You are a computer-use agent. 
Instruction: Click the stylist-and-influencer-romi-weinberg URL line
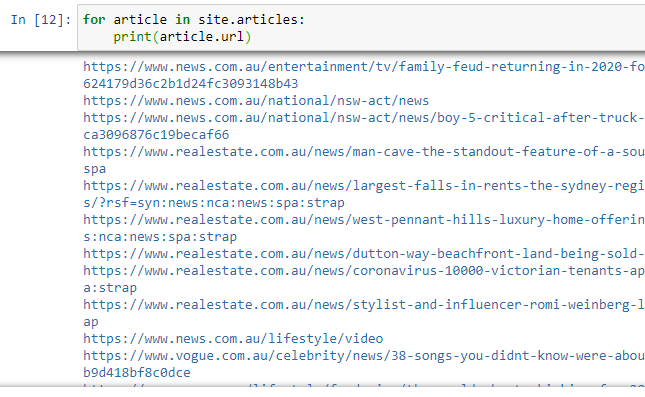click(364, 305)
